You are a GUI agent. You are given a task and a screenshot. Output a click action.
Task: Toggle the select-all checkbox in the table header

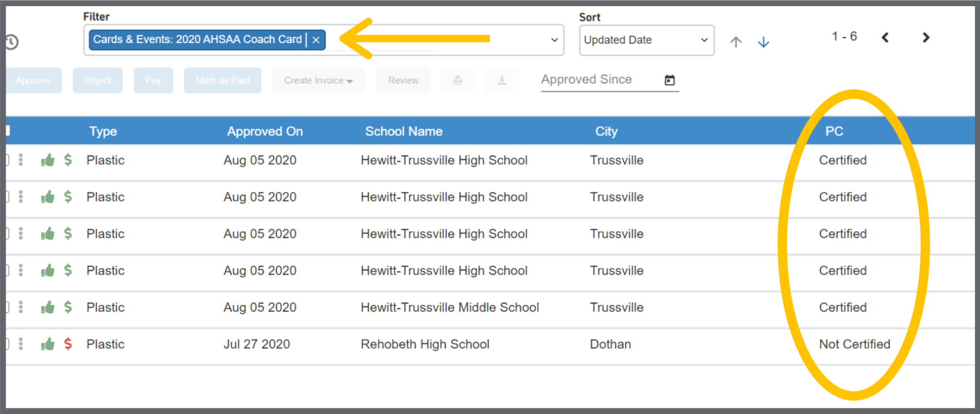pyautogui.click(x=8, y=131)
